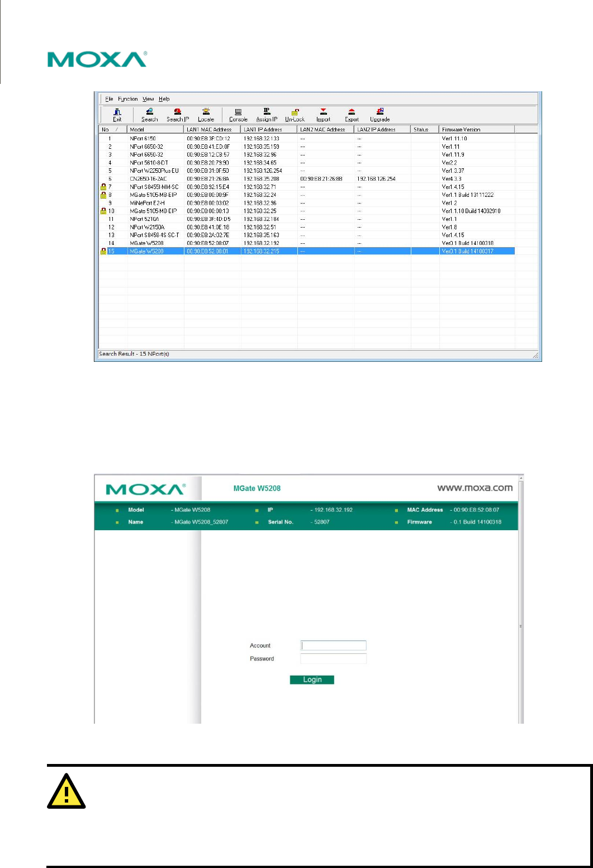Sort by the Model column header
Screen dimensions: 593x868
156,129
